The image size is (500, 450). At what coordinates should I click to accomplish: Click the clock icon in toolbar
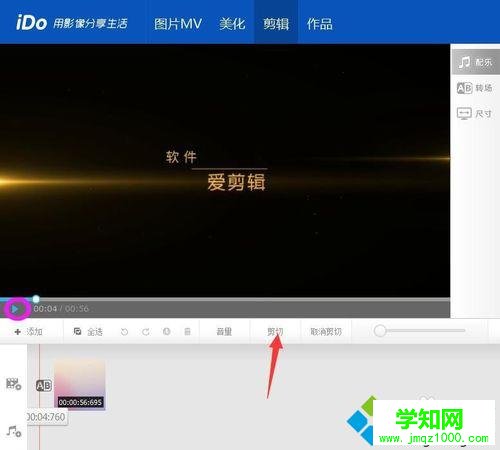(x=167, y=331)
